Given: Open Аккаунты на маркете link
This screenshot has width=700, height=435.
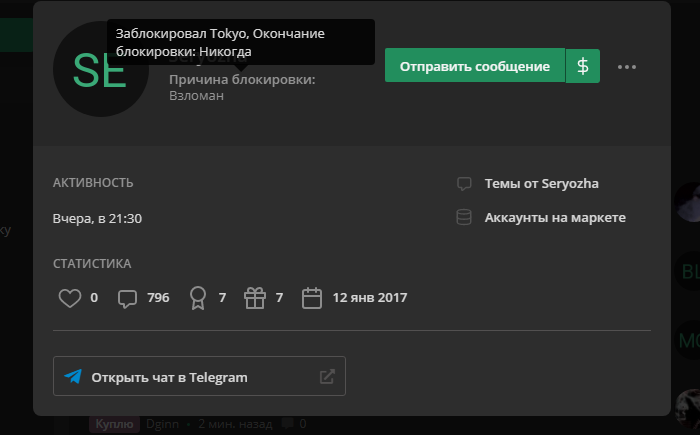Looking at the screenshot, I should [x=555, y=218].
